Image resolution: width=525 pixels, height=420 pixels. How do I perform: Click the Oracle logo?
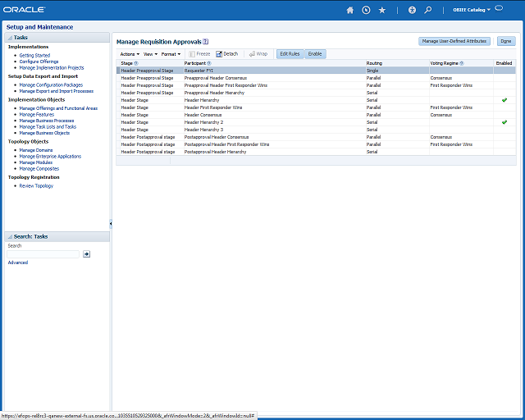pos(24,10)
